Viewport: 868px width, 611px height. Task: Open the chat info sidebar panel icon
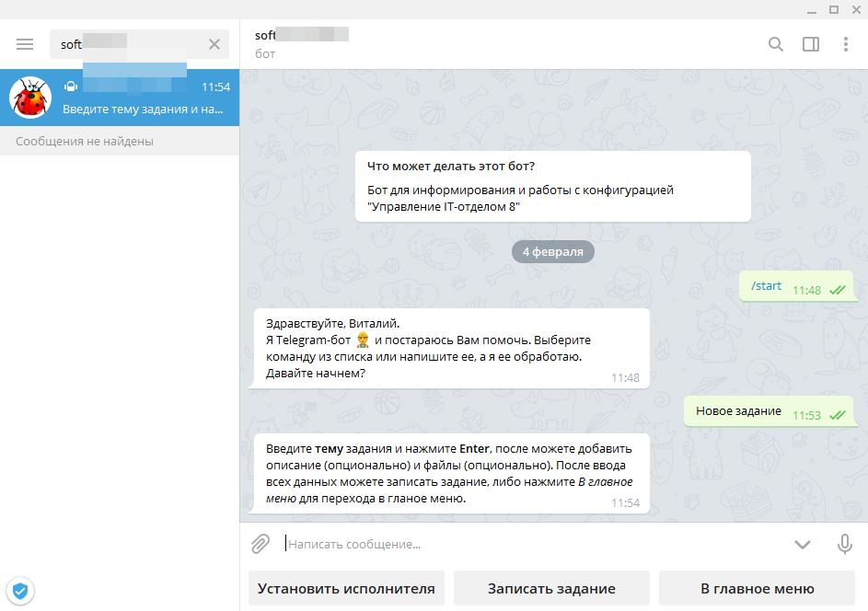tap(812, 43)
